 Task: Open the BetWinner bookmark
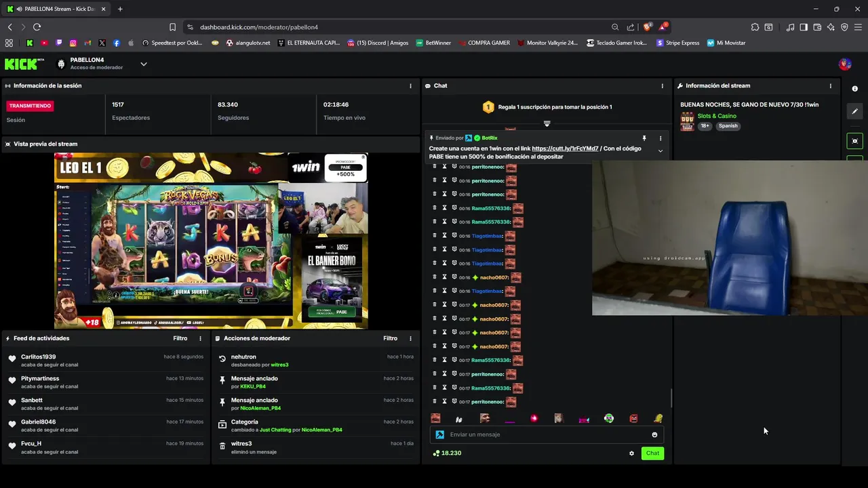433,43
